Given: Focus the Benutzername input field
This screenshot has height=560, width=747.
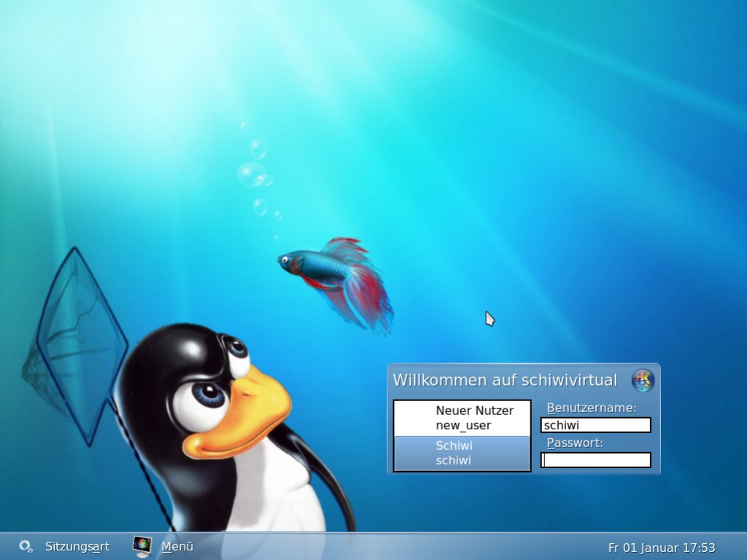Looking at the screenshot, I should (x=595, y=425).
